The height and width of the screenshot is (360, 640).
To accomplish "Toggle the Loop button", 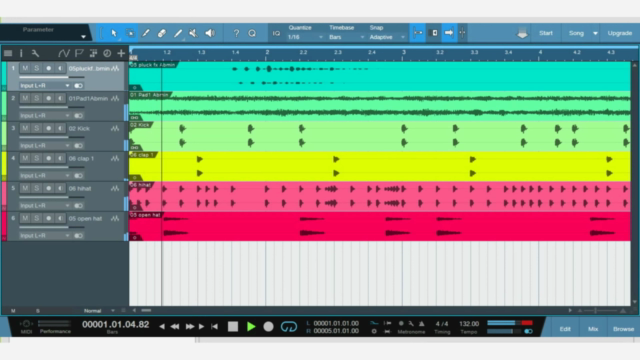I will [x=289, y=327].
